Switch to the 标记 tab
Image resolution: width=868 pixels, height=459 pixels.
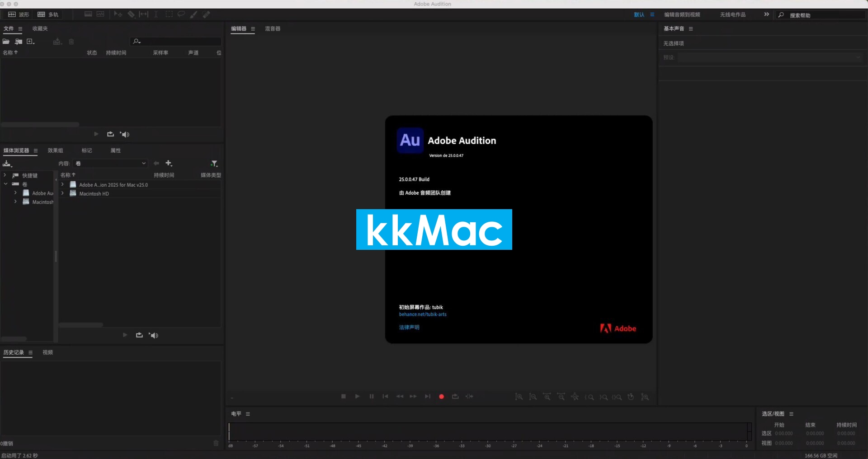87,150
